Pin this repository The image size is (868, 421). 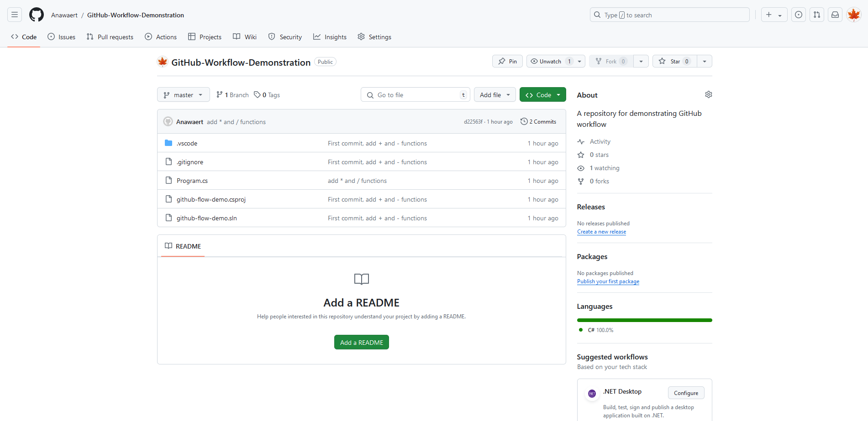[x=507, y=61]
